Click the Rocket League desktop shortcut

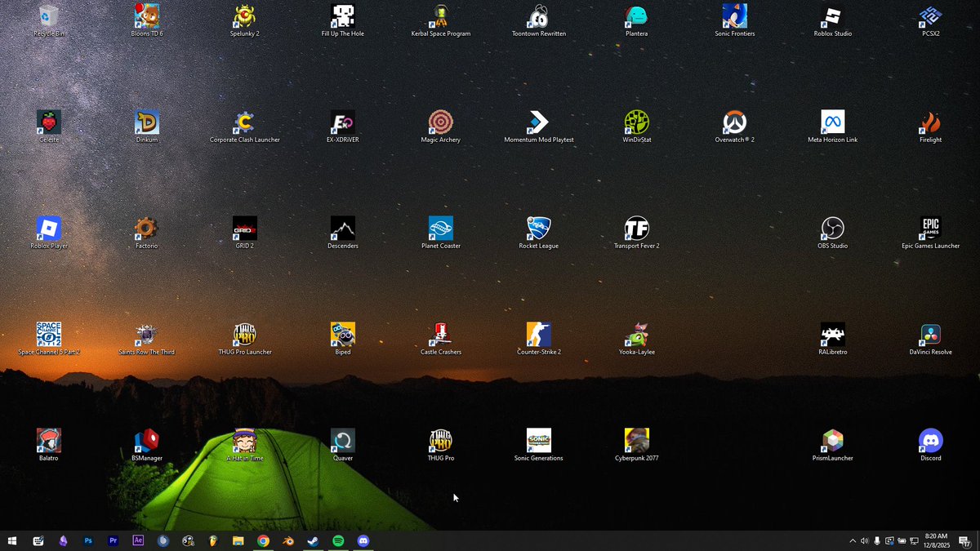pyautogui.click(x=539, y=233)
